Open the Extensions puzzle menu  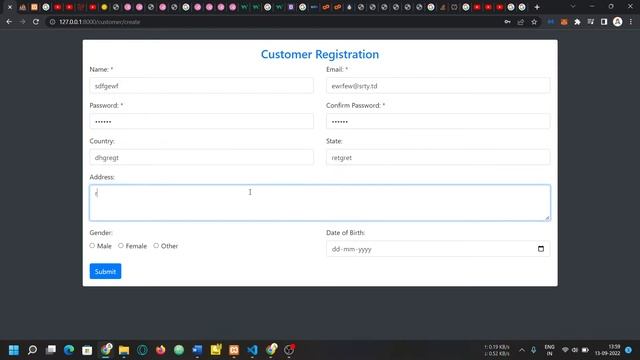577,22
